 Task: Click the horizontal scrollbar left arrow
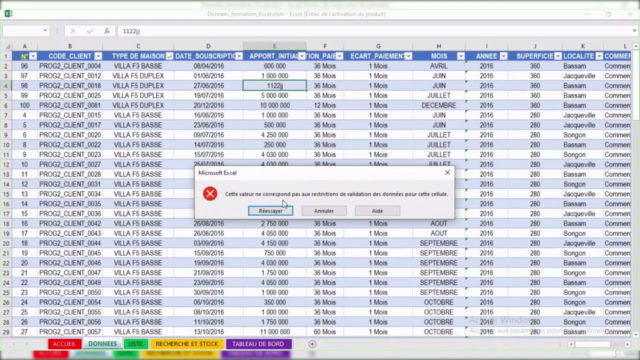[x=571, y=344]
